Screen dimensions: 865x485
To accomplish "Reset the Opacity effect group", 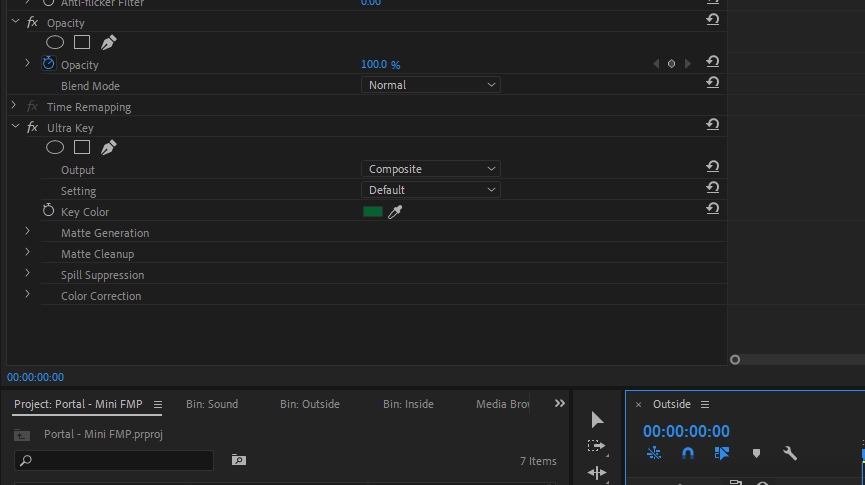I will point(713,20).
